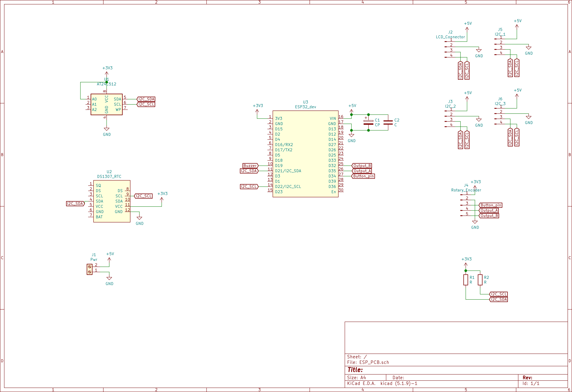The image size is (572, 392).
Task: Select I2C_SDA label on AT24C512 pin 5
Action: click(146, 99)
